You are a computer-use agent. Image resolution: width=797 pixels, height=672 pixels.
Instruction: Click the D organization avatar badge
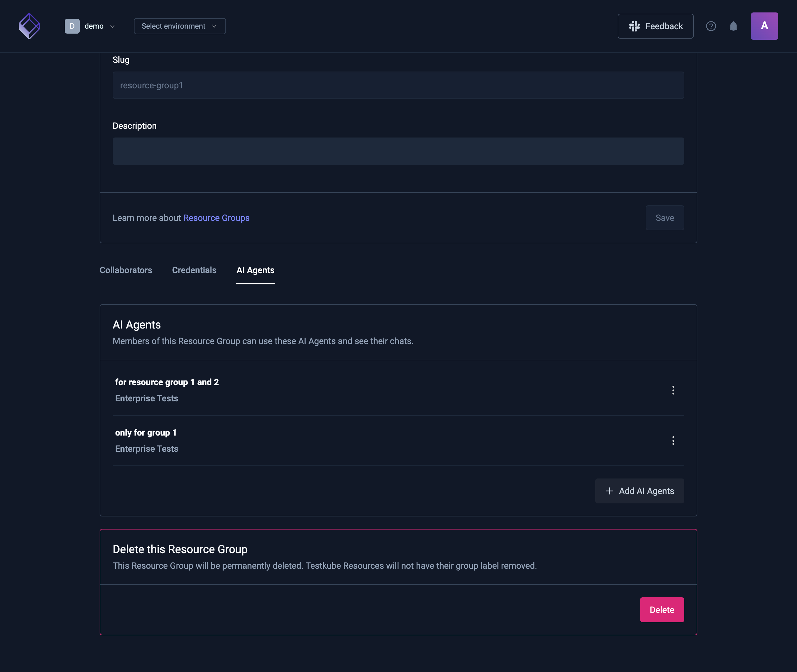pos(72,26)
